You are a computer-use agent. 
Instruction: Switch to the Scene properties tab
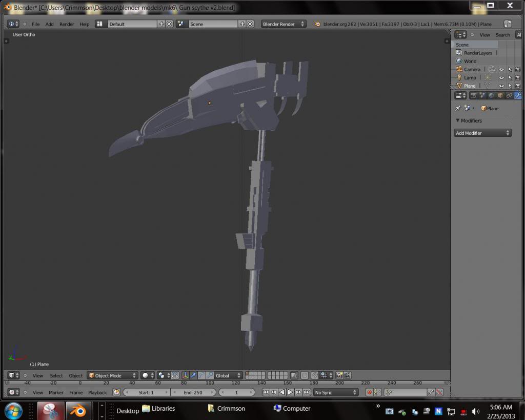tap(482, 95)
